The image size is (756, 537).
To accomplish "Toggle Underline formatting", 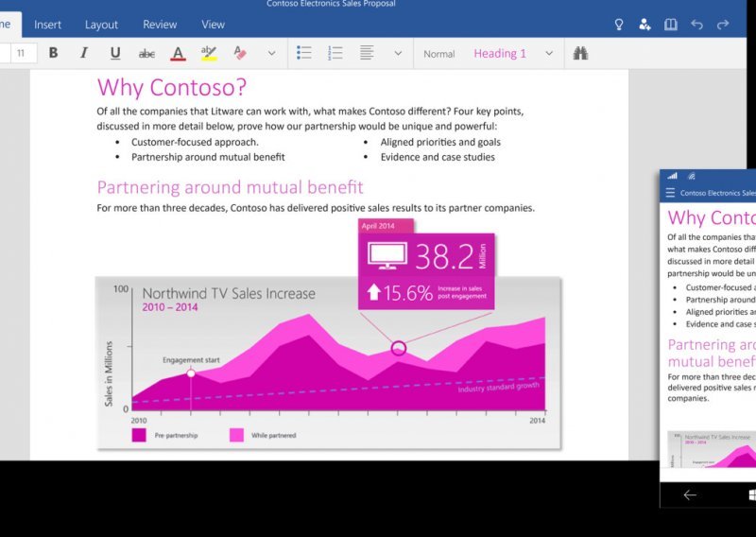I will click(x=115, y=53).
